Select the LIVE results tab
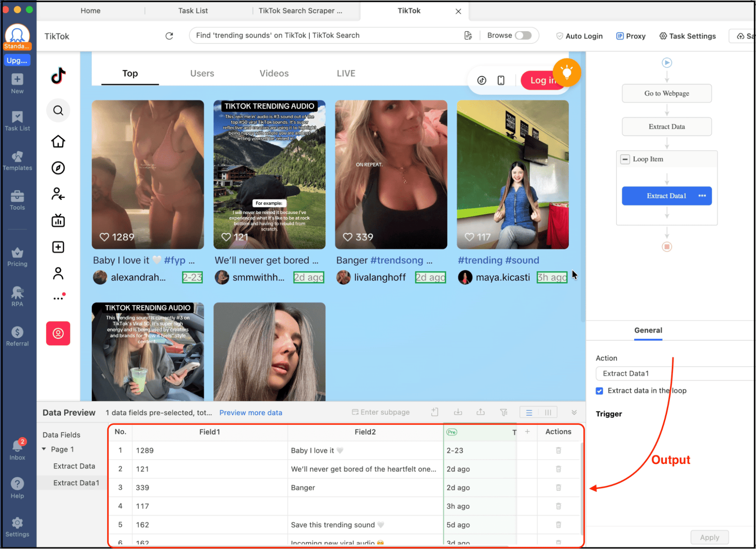Image resolution: width=756 pixels, height=549 pixels. coord(346,73)
